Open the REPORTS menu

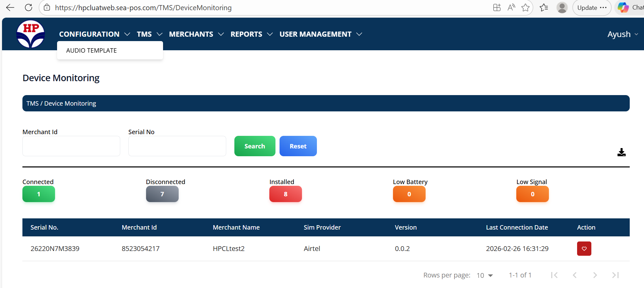(x=251, y=34)
